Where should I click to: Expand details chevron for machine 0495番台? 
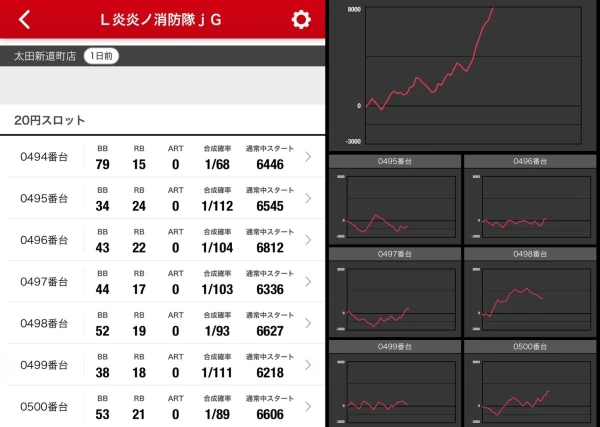(x=308, y=198)
